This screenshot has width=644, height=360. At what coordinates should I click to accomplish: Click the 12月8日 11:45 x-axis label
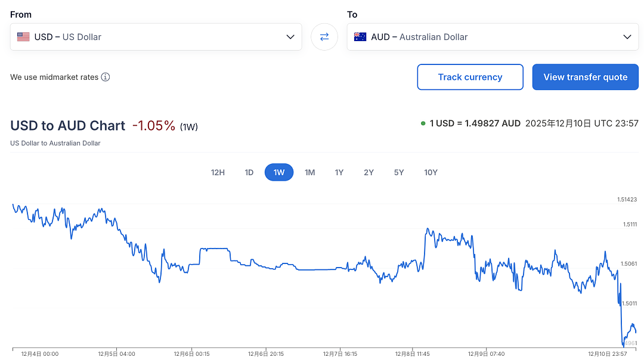(413, 354)
